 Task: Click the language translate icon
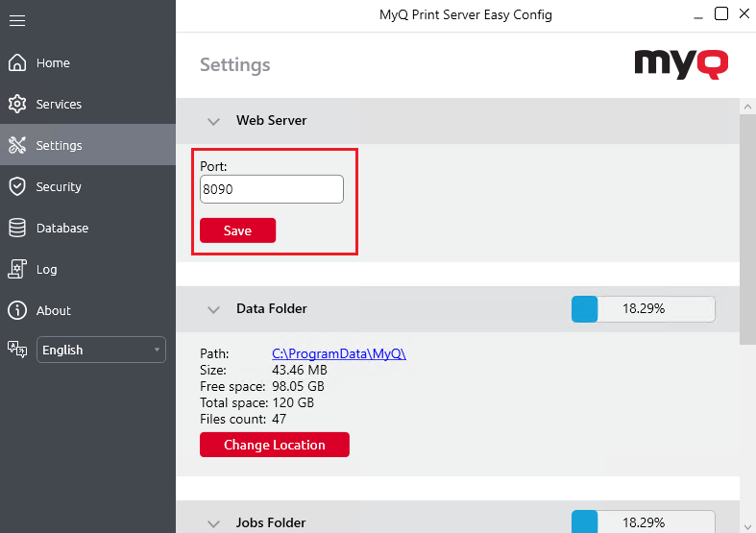pos(17,350)
